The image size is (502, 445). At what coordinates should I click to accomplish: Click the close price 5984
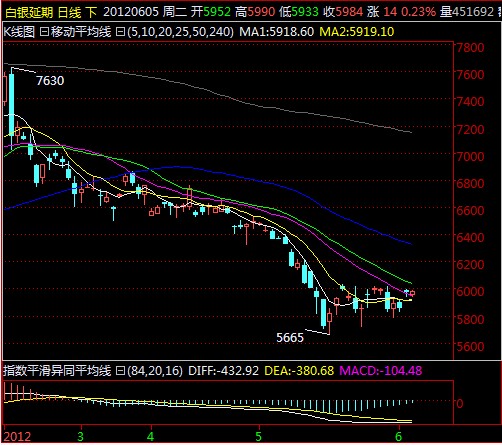click(x=349, y=12)
